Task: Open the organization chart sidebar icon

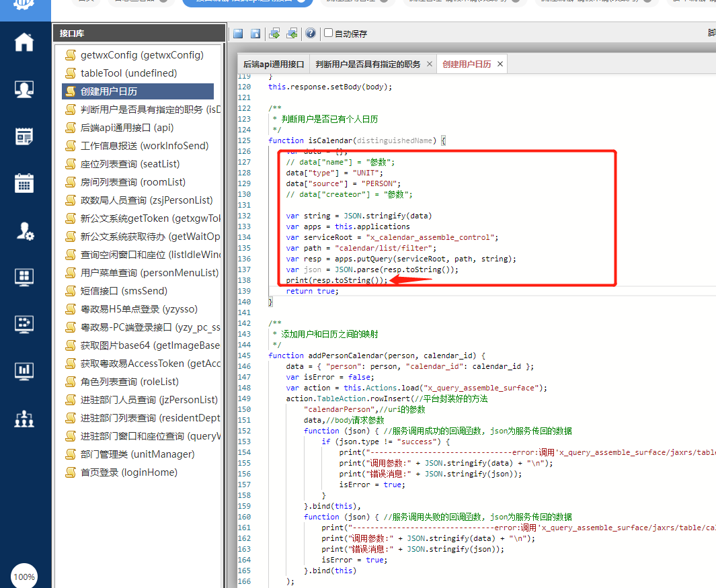Action: [x=24, y=418]
